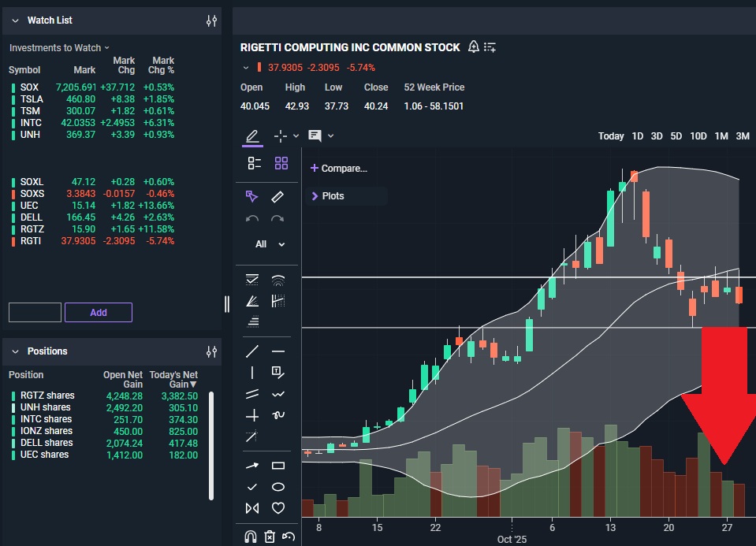Viewport: 756px width, 546px height.
Task: Select the arrow drawing tool
Action: pos(252,466)
